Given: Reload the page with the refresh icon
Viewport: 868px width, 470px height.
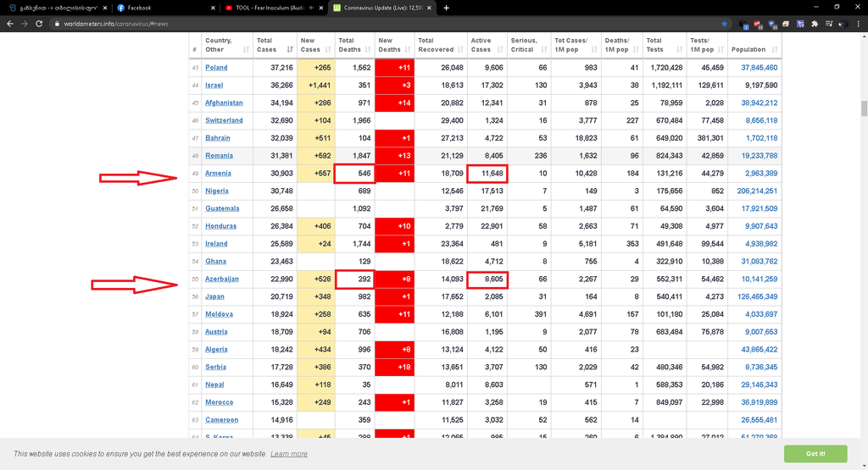Looking at the screenshot, I should [x=39, y=24].
